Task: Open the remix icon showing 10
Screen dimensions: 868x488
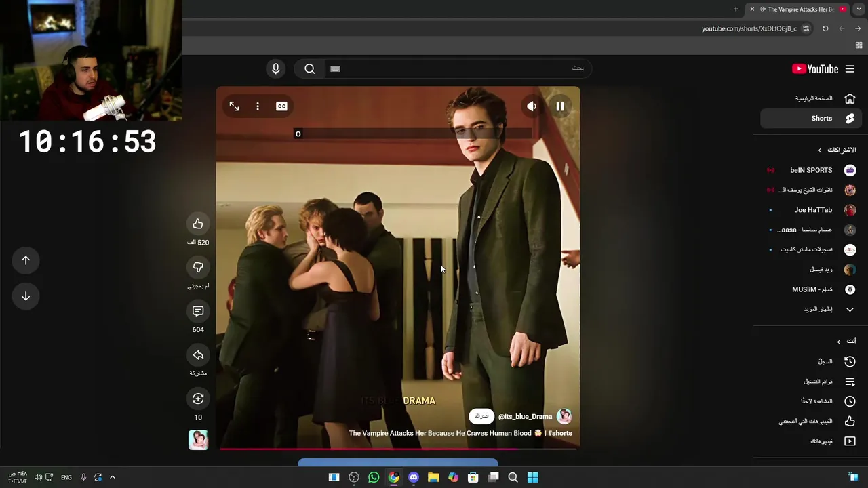Action: (x=198, y=399)
